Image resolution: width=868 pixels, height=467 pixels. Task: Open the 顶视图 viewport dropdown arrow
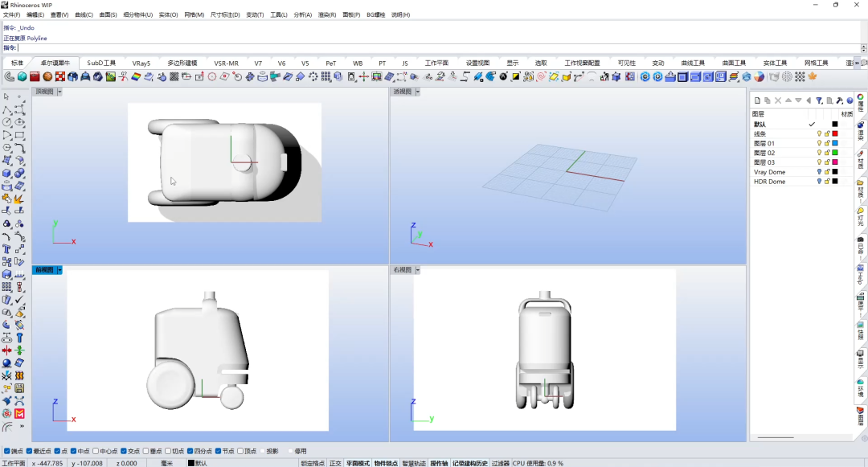pos(59,92)
